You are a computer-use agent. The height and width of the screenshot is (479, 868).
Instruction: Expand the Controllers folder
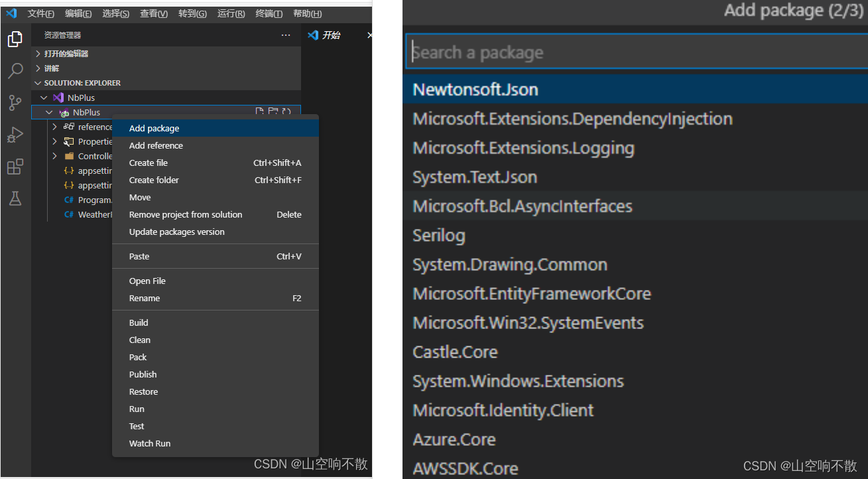(54, 156)
